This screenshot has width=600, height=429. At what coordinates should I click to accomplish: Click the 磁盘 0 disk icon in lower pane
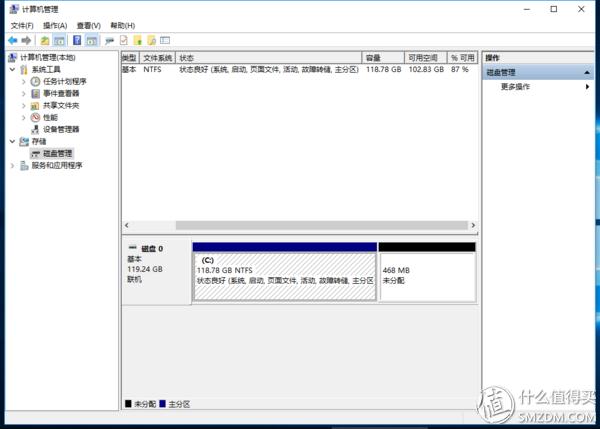(x=133, y=247)
